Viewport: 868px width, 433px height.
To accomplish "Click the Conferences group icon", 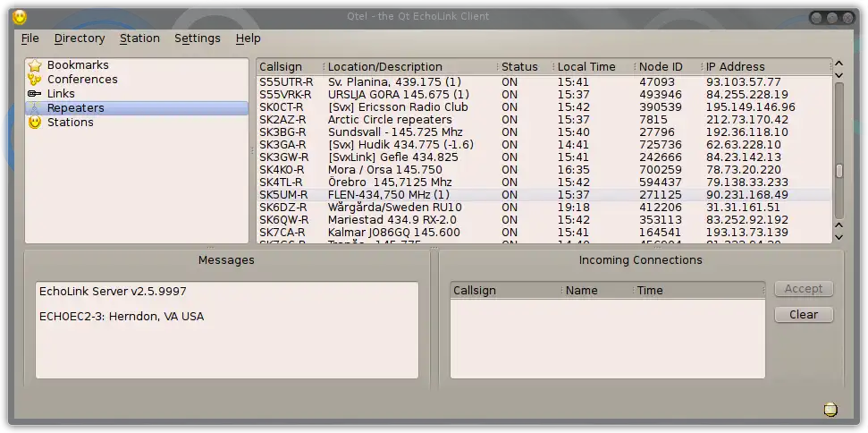I will click(x=35, y=80).
